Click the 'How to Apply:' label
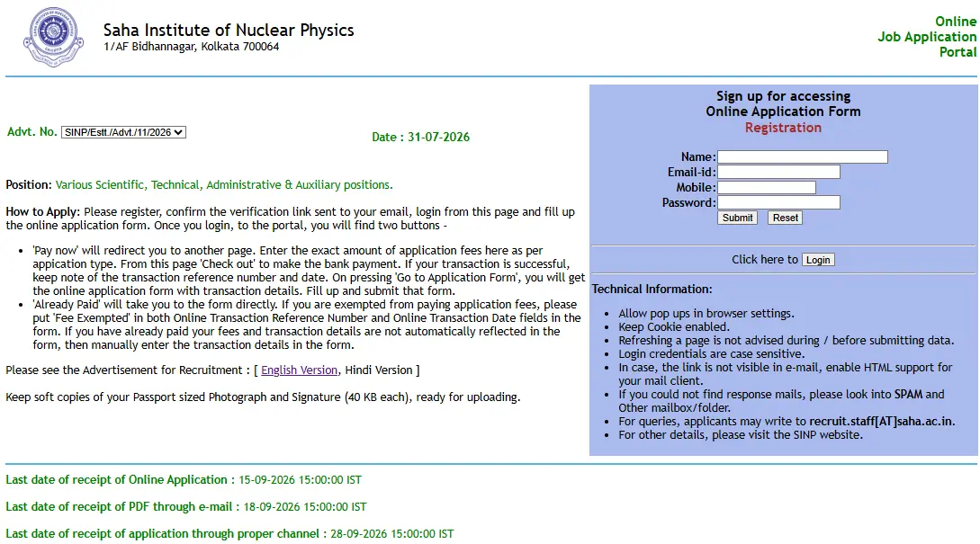Screen dimensions: 980x544 point(43,211)
